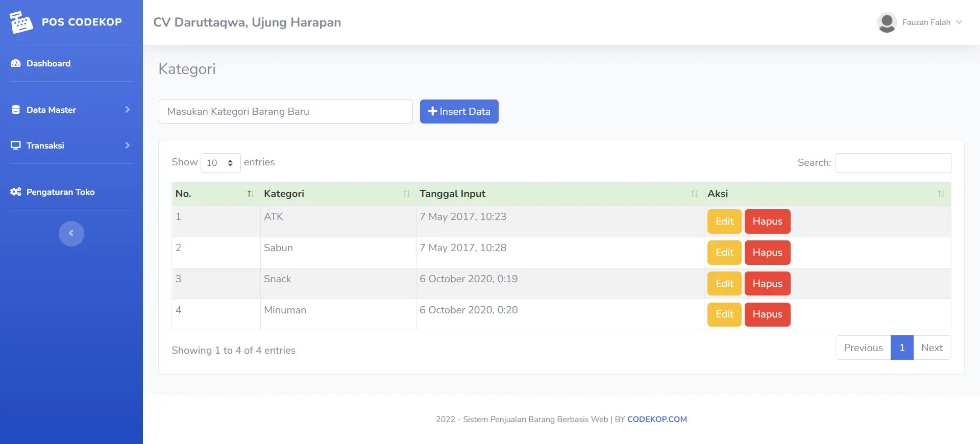The image size is (980, 444).
Task: Sort by Tanggal Input sort icon
Action: [x=694, y=194]
